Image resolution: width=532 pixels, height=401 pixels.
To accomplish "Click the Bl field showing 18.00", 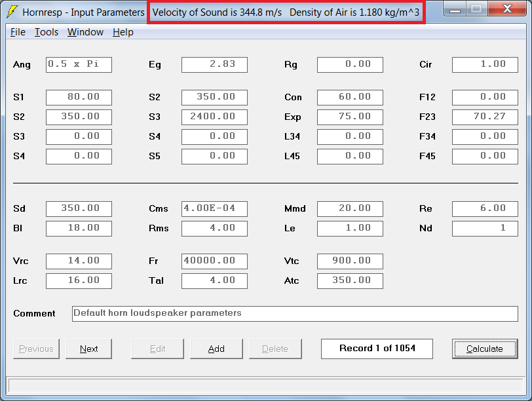I will 79,229.
